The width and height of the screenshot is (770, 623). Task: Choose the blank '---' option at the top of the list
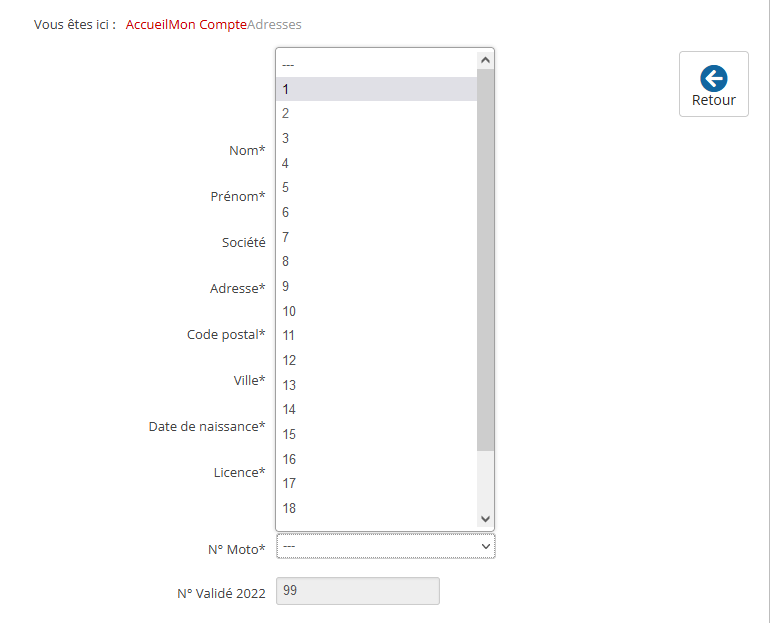(x=376, y=64)
